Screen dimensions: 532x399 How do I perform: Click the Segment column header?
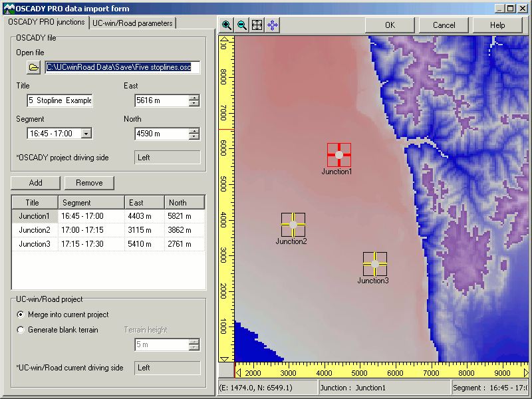[91, 203]
